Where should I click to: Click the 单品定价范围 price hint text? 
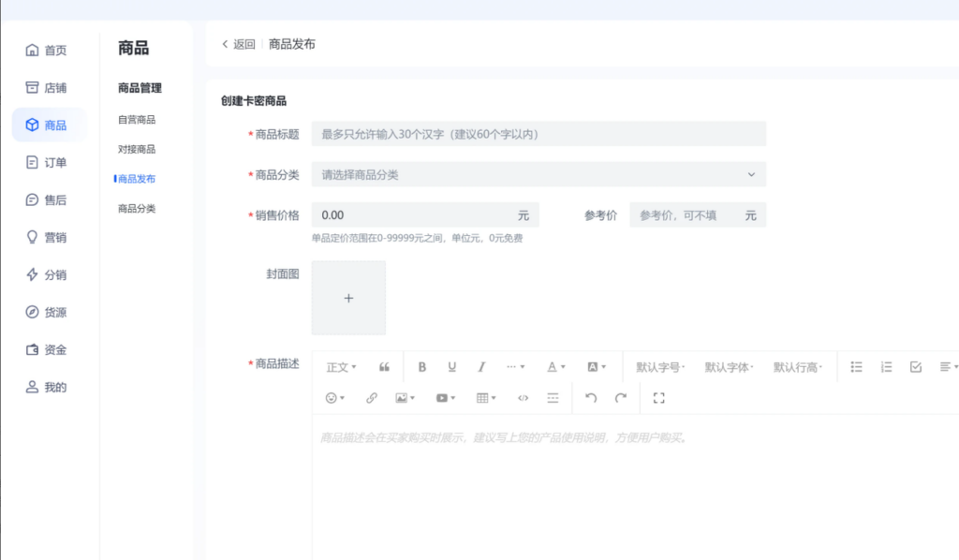417,239
